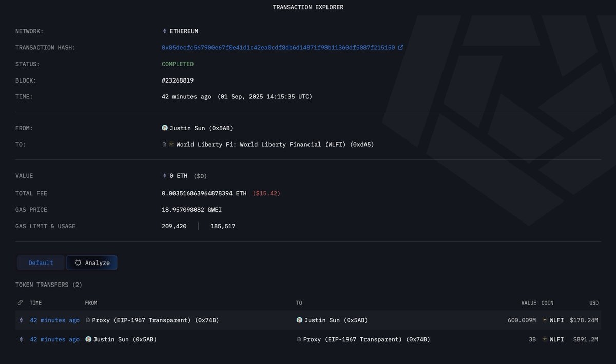This screenshot has width=616, height=364.
Task: Open Proxy (EIP-1967 Transparent) sender in first row
Action: tap(156, 320)
